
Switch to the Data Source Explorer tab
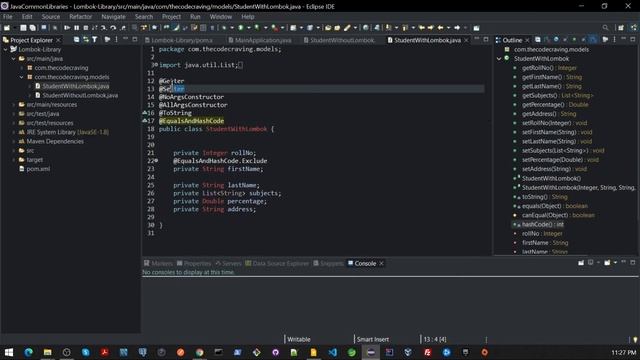(277, 264)
